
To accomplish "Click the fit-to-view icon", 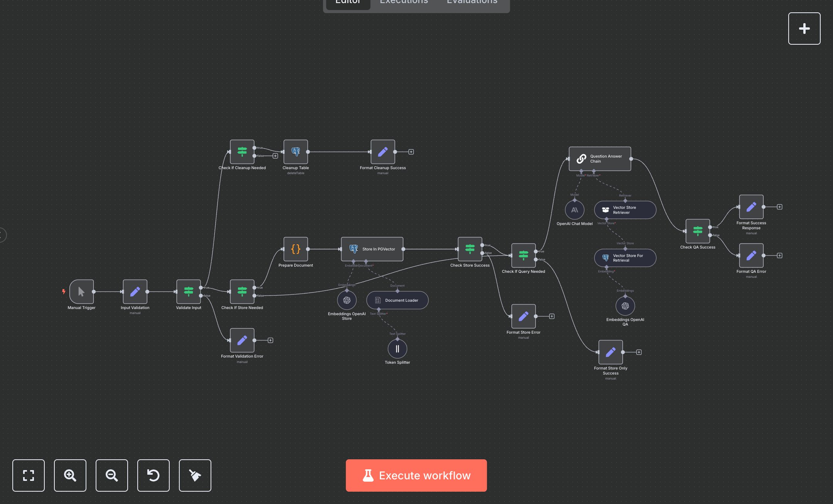I will tap(29, 475).
